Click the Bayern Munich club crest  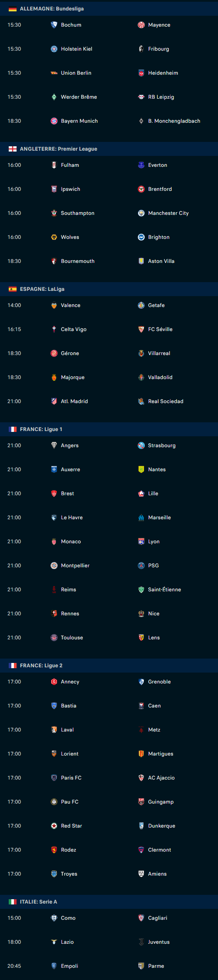click(x=54, y=121)
